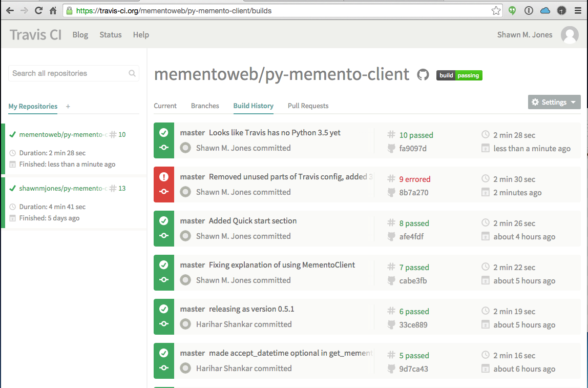Click the Travis CI logo
Viewport: 588px width, 388px height.
pyautogui.click(x=36, y=35)
